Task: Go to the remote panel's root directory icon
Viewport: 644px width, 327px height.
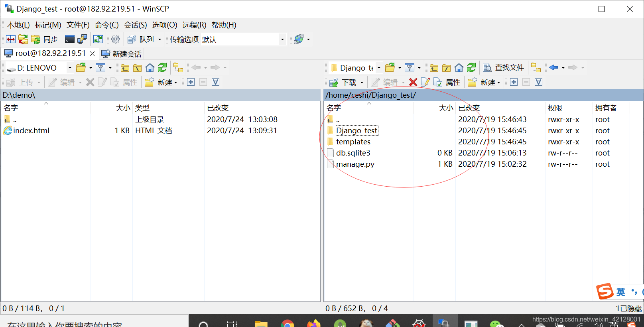Action: pos(447,68)
